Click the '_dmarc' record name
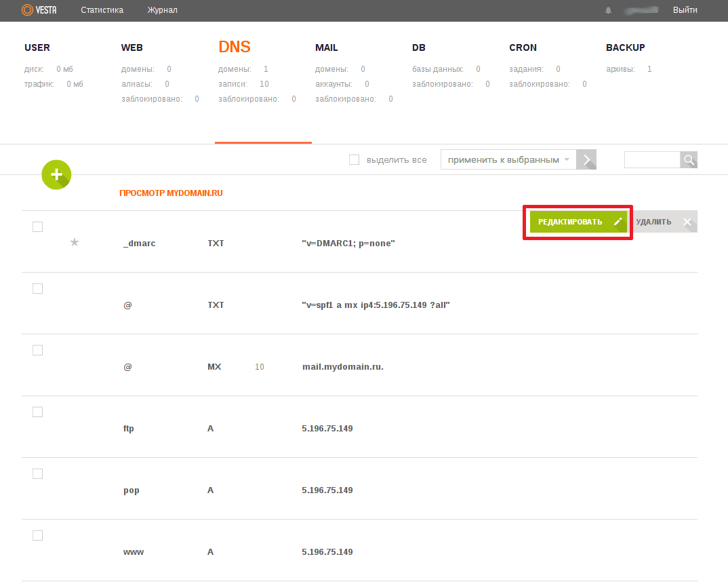Screen dimensions: 728x582 [x=139, y=244]
